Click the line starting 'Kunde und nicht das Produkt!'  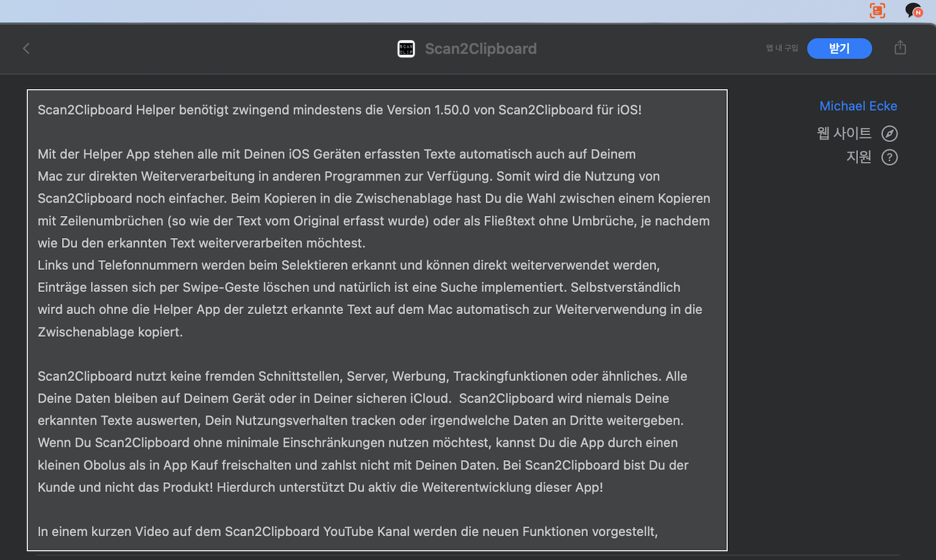tap(320, 487)
